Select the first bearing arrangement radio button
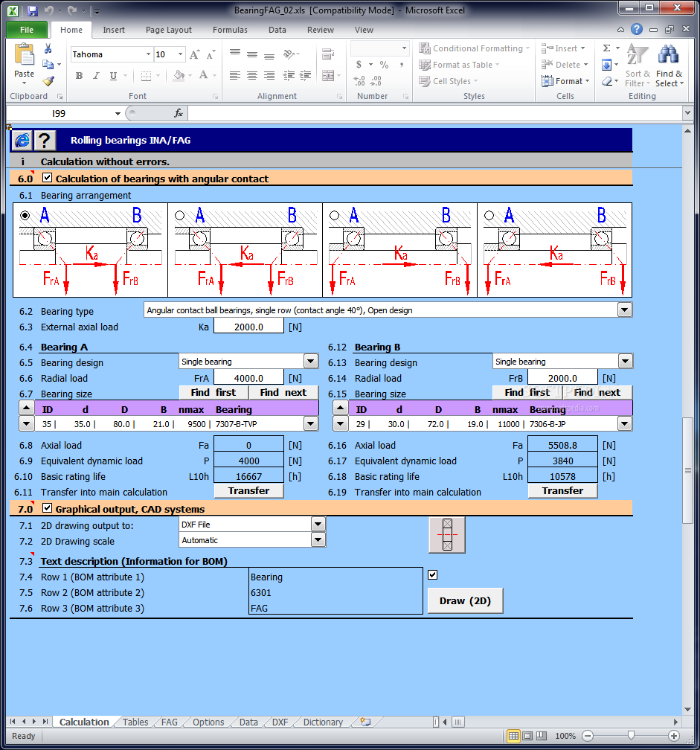Viewport: 700px width, 750px height. pos(25,215)
